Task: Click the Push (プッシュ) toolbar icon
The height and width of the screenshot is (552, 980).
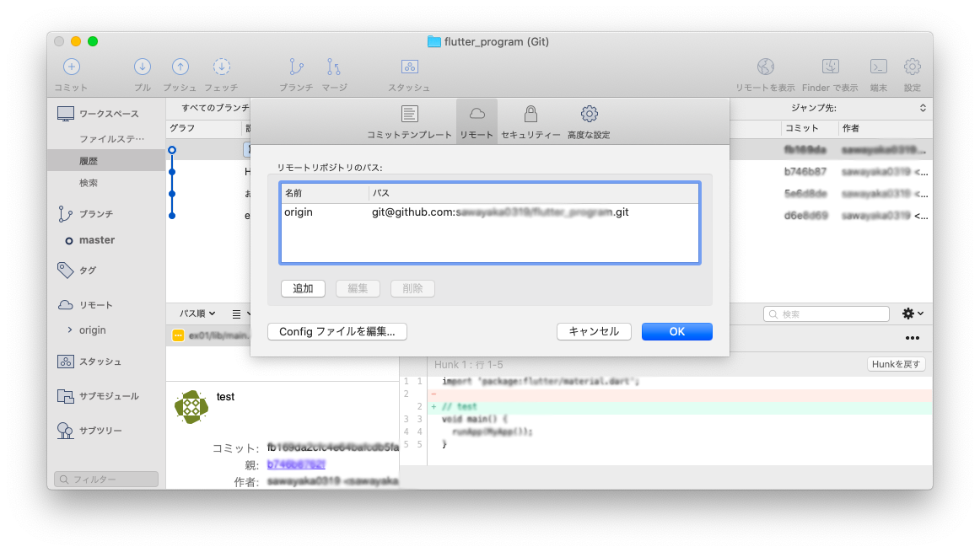Action: [180, 67]
